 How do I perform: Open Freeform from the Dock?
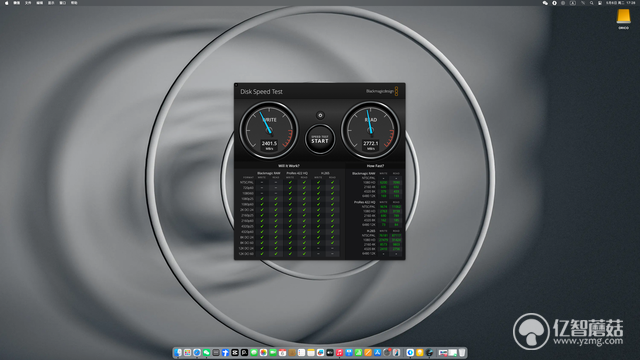tap(320, 352)
